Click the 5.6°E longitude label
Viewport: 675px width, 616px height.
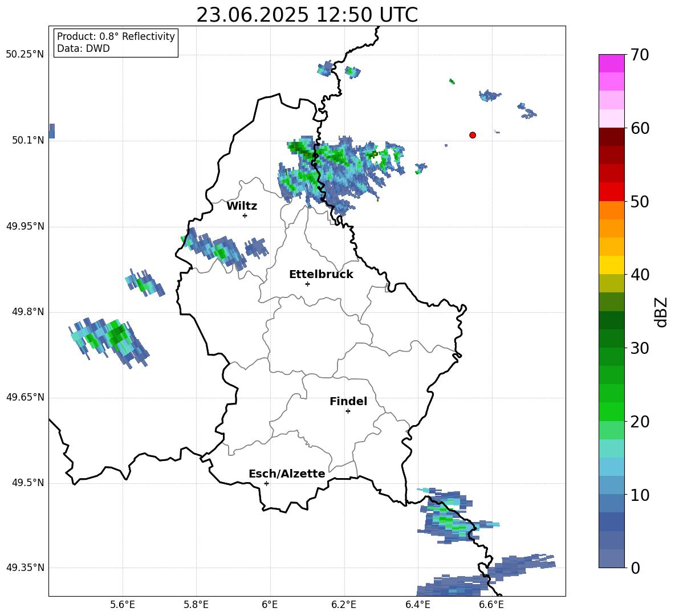123,605
